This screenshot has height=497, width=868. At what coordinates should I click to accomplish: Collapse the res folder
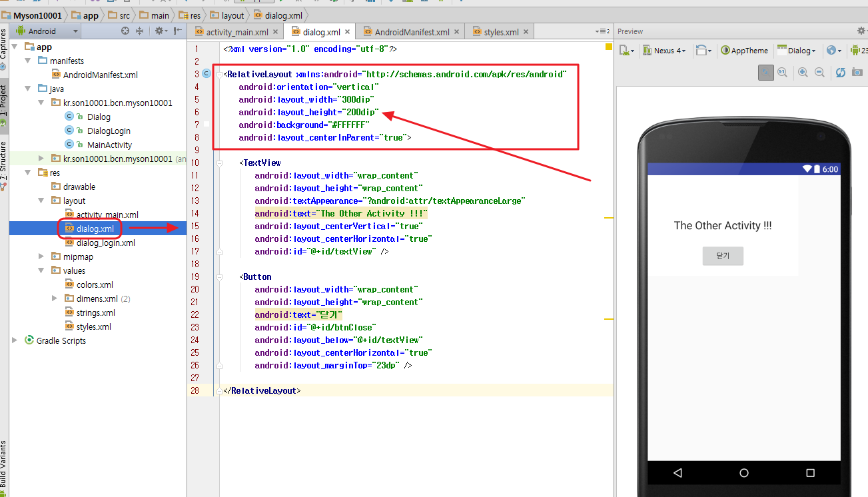[28, 173]
